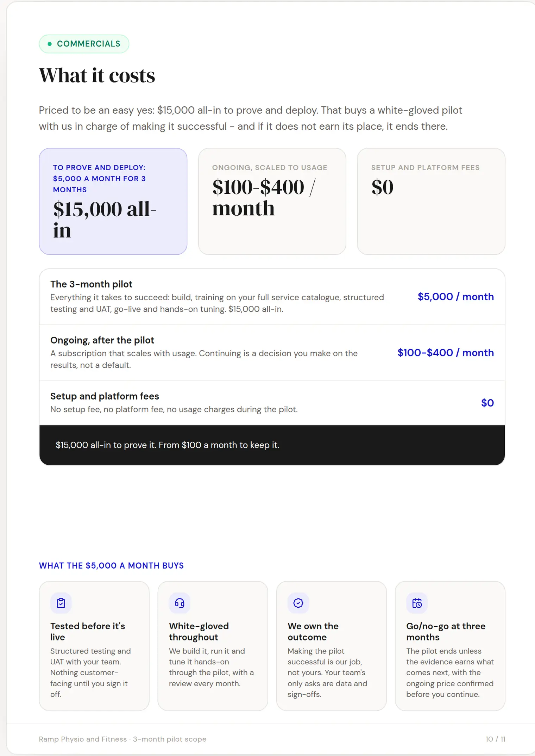The width and height of the screenshot is (535, 756).
Task: Select the $0 setup fees card
Action: tap(431, 201)
